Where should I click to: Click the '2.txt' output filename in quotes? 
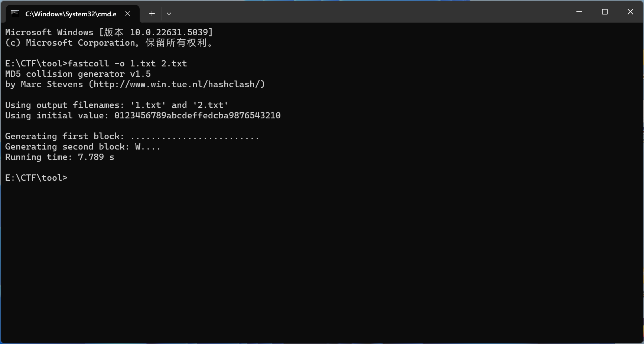[x=210, y=105]
